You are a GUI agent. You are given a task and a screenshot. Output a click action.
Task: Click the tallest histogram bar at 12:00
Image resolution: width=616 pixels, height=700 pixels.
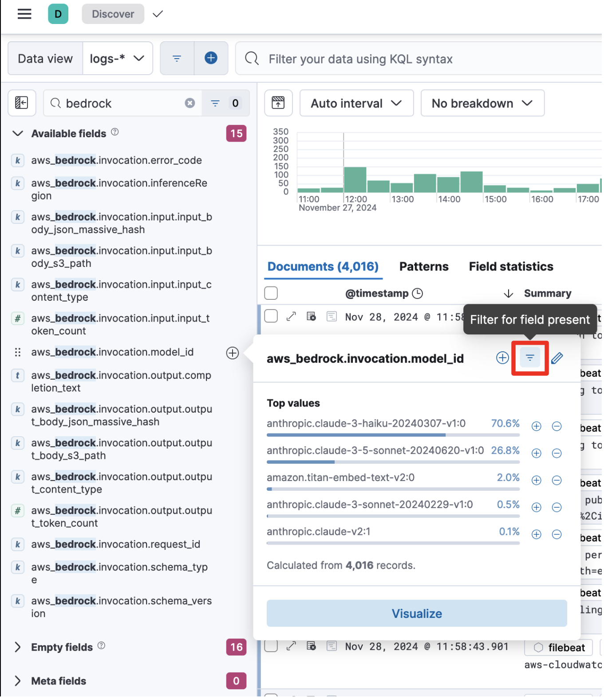tap(355, 179)
